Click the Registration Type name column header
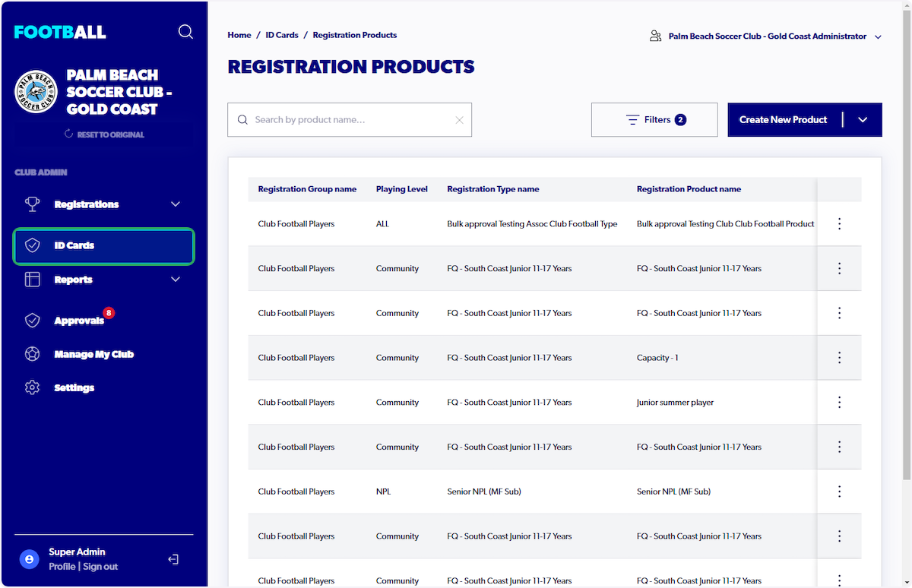 (x=493, y=189)
